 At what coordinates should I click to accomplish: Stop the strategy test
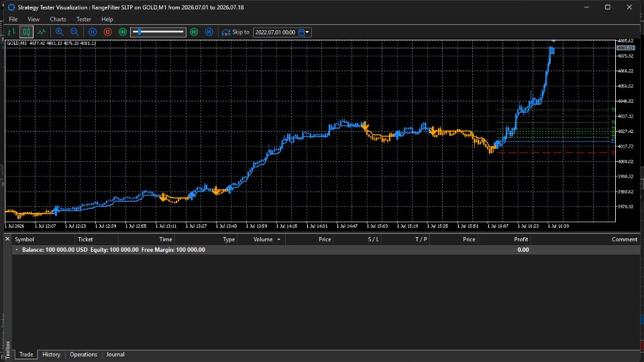click(x=107, y=32)
